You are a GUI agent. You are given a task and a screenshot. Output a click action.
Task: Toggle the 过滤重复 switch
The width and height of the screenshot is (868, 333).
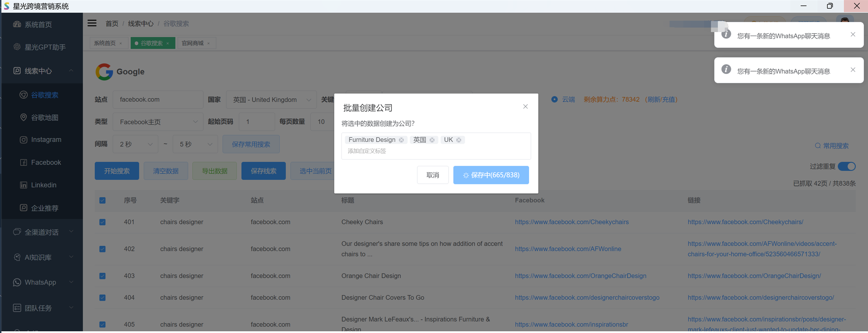tap(847, 166)
